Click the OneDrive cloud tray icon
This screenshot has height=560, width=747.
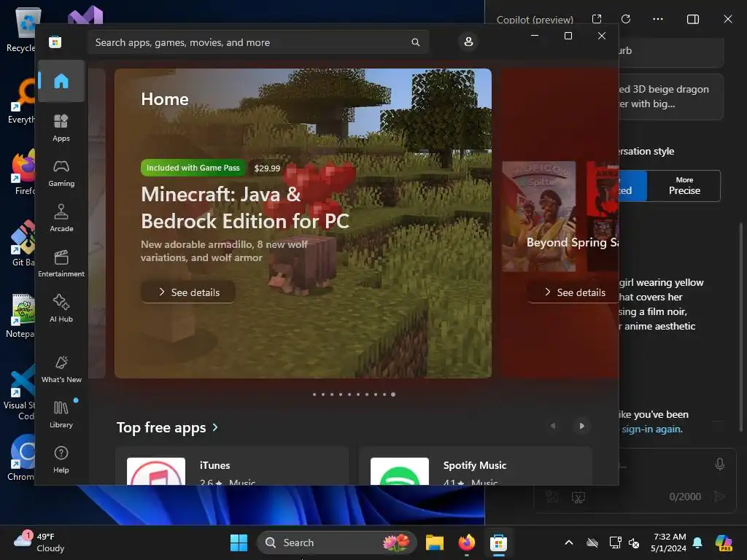click(592, 542)
